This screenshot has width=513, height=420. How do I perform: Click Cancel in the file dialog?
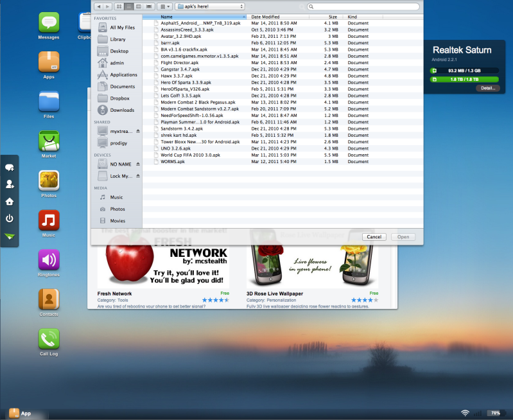374,237
